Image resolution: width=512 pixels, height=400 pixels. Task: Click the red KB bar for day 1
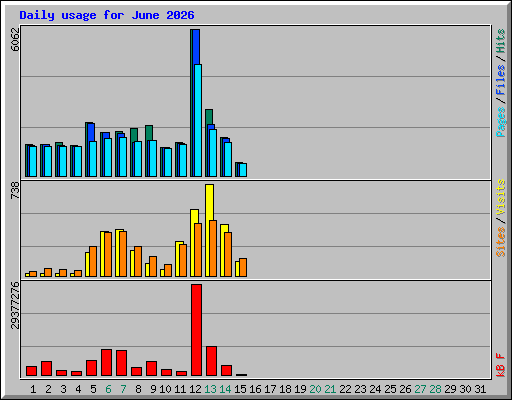coord(31,371)
